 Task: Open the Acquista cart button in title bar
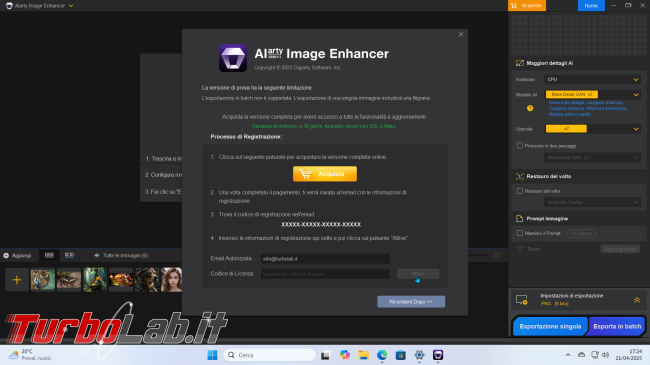point(526,5)
